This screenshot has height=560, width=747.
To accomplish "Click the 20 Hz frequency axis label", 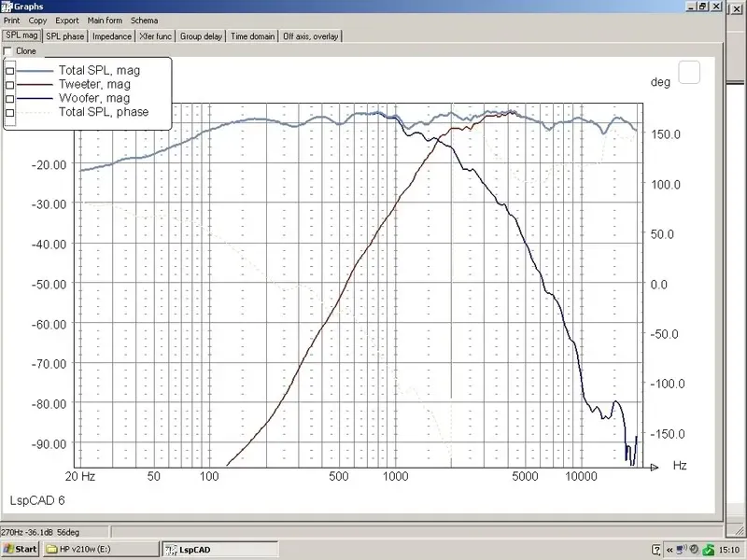I will 80,476.
